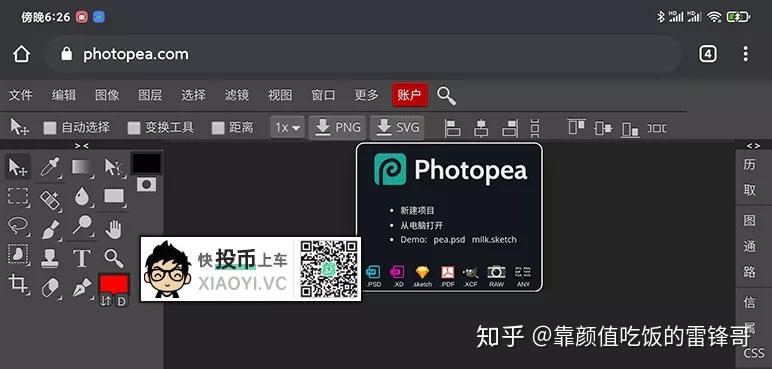Select the Move tool in the toolbox
Viewport: 772px width, 369px height.
click(19, 167)
